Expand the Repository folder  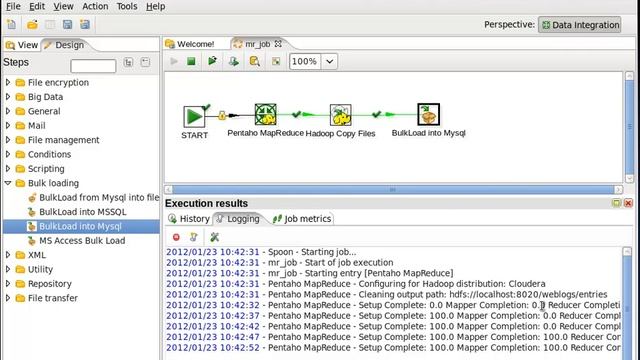tap(8, 283)
